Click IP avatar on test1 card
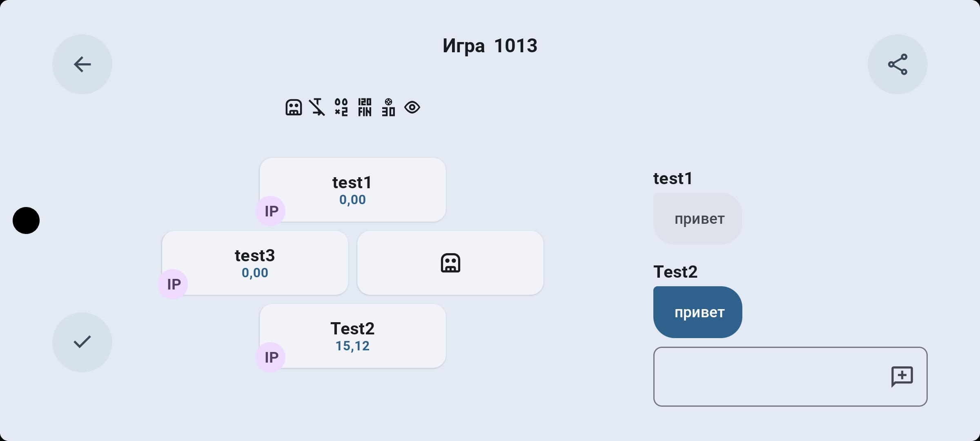The image size is (980, 441). 270,211
